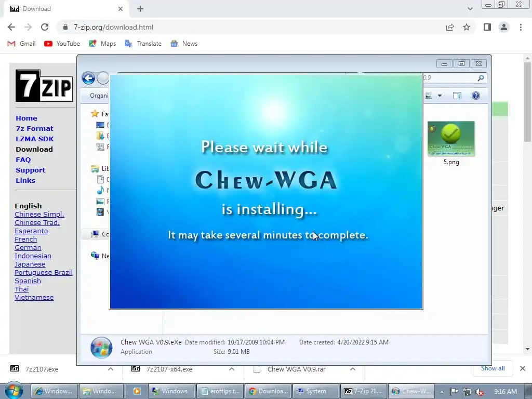Close the Download tab
This screenshot has width=532, height=399.
(121, 9)
